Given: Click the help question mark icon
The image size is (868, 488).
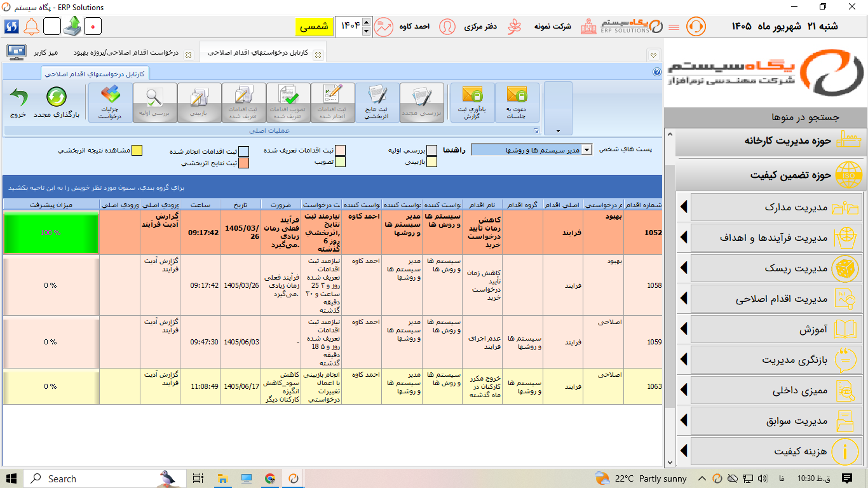Looking at the screenshot, I should click(657, 72).
